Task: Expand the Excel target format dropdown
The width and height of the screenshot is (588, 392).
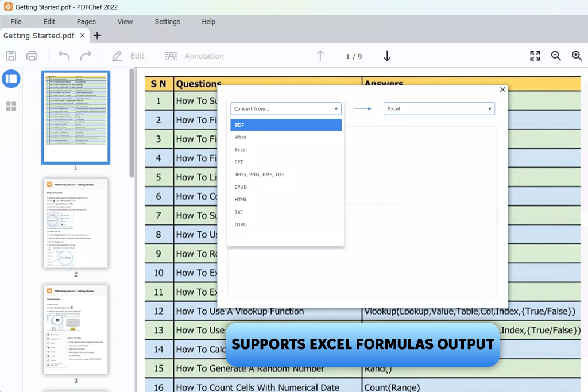Action: pyautogui.click(x=439, y=108)
